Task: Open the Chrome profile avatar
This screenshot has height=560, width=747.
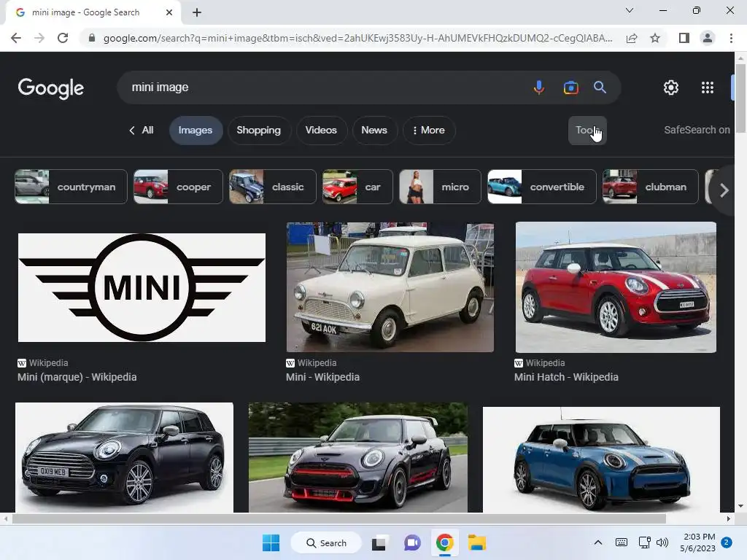Action: pyautogui.click(x=708, y=38)
